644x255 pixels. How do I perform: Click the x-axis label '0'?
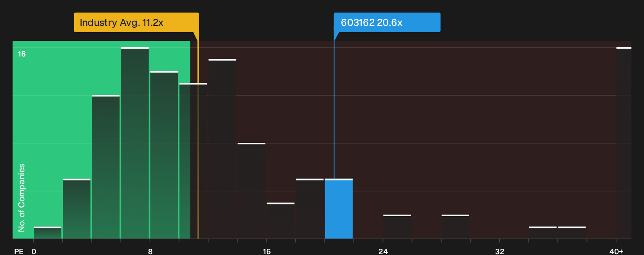click(34, 251)
